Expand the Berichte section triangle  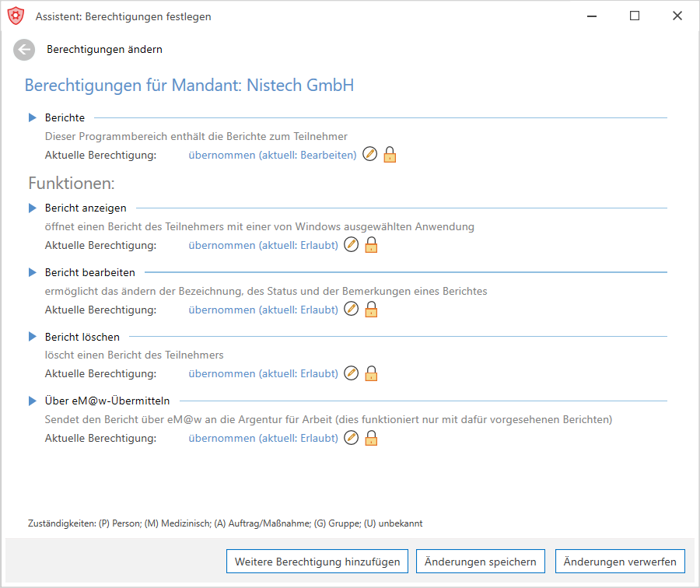32,117
